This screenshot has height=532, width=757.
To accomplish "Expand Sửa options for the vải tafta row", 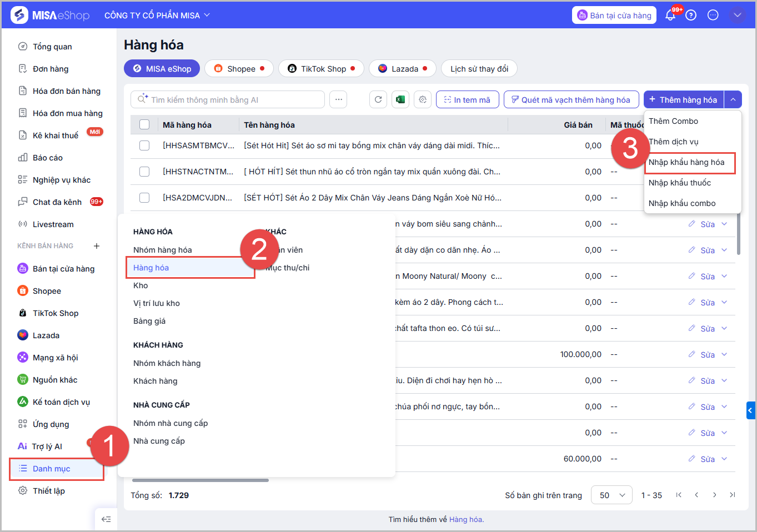I will click(724, 328).
